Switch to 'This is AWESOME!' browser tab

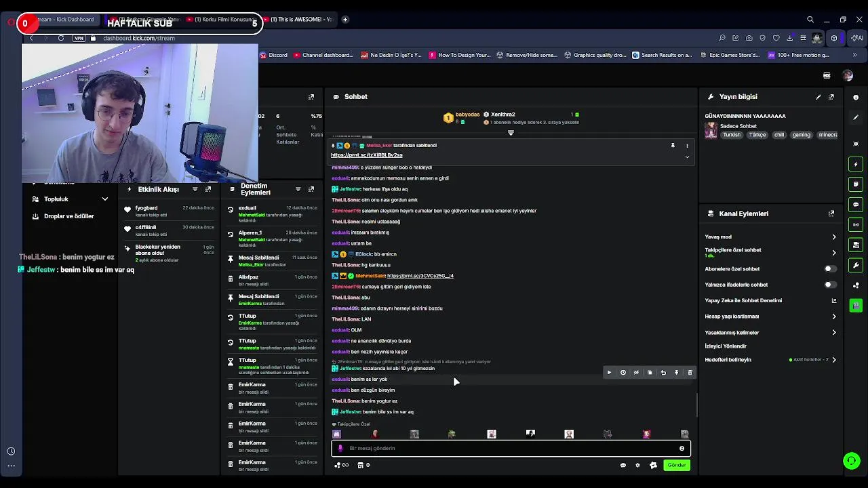(297, 20)
